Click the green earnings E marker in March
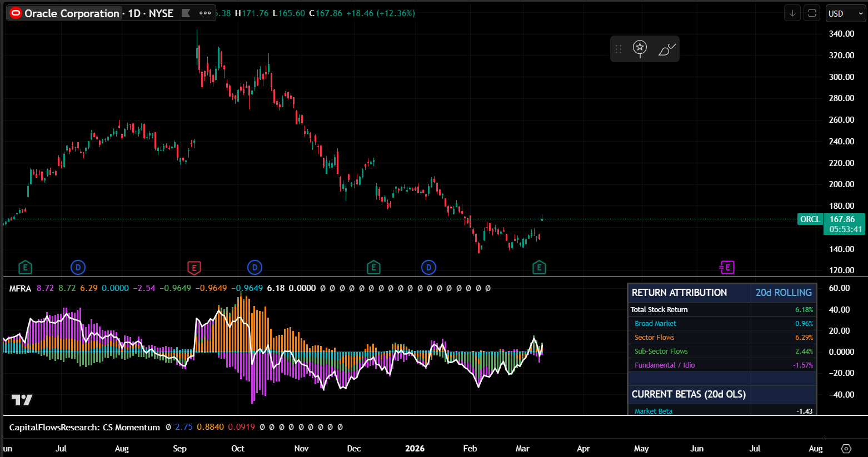Image resolution: width=868 pixels, height=457 pixels. [539, 268]
